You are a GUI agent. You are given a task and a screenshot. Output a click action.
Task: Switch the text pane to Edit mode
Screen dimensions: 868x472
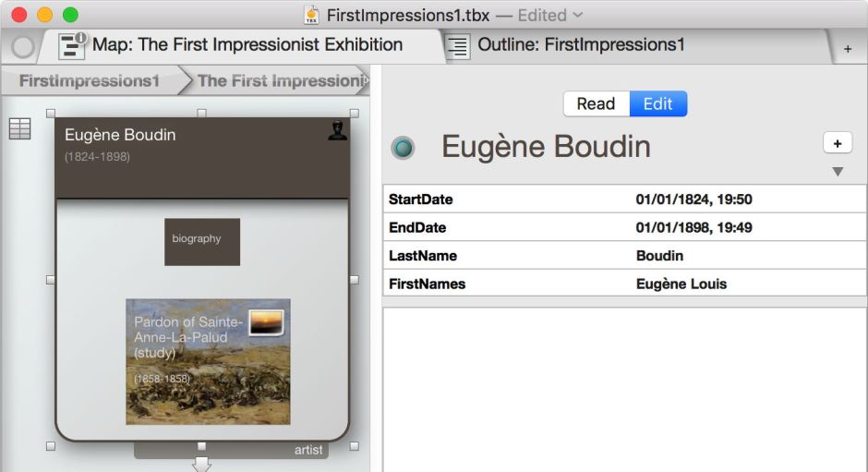(x=657, y=103)
